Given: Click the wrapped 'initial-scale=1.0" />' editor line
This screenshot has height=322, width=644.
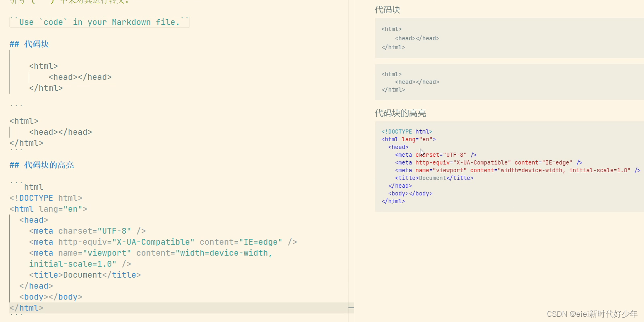Looking at the screenshot, I should 80,264.
